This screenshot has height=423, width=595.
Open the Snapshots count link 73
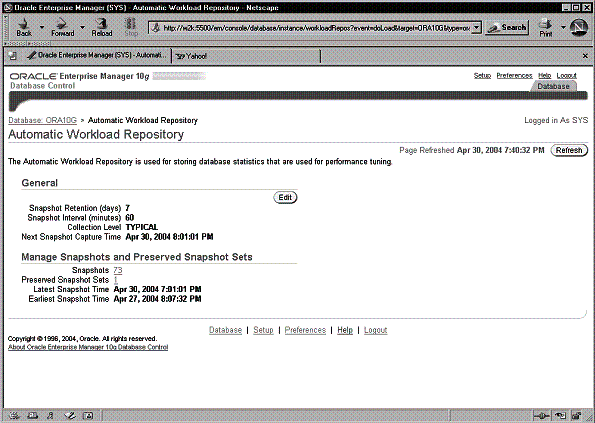[x=118, y=270]
